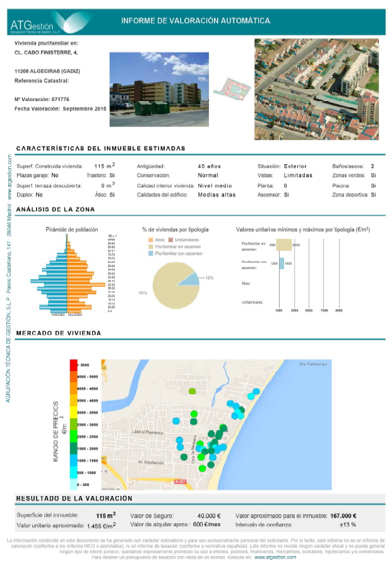392x563 pixels.
Task: Select the 2500 - 3000 price range swatch
Action: coord(73,425)
